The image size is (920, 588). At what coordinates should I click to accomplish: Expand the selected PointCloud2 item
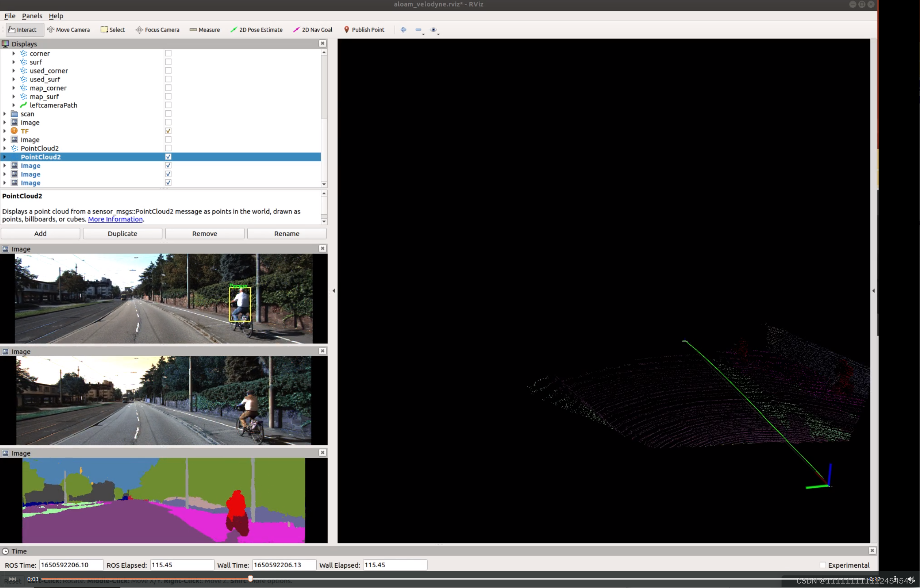(x=5, y=157)
